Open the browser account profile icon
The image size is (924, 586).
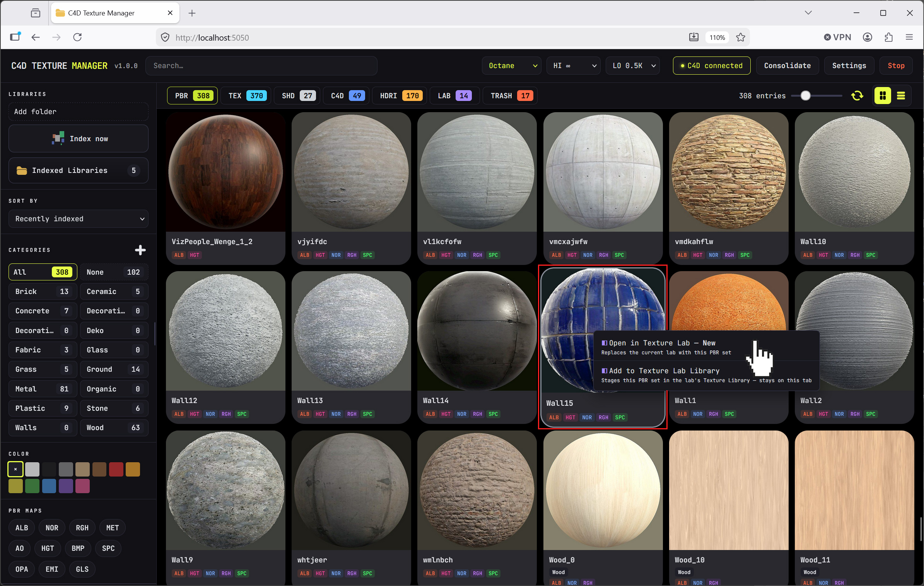[868, 37]
